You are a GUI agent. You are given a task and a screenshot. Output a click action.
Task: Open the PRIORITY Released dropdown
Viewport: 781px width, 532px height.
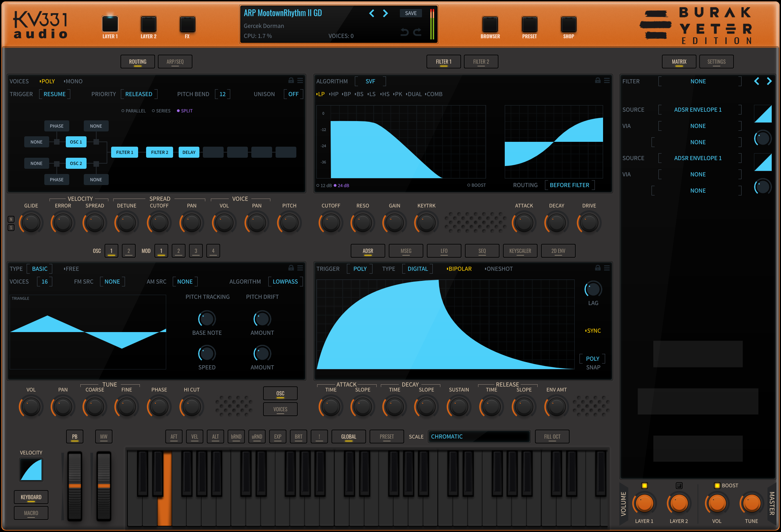(139, 94)
